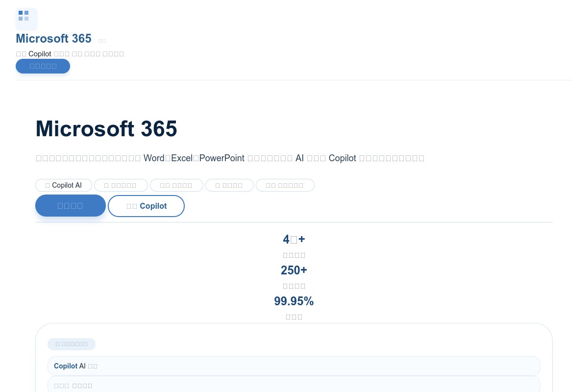
Task: Click the small badge pill atop the card
Action: click(72, 344)
